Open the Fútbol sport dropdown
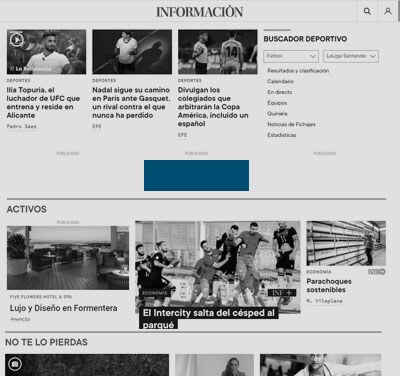 pos(291,56)
